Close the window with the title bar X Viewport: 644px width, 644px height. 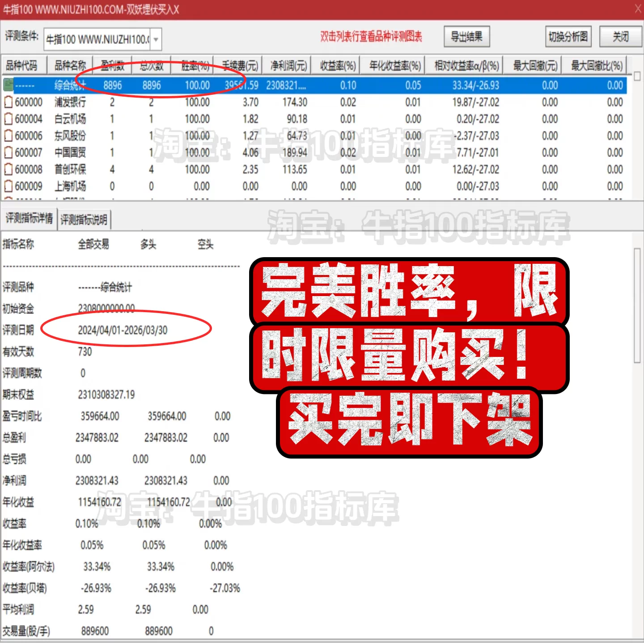(x=638, y=9)
